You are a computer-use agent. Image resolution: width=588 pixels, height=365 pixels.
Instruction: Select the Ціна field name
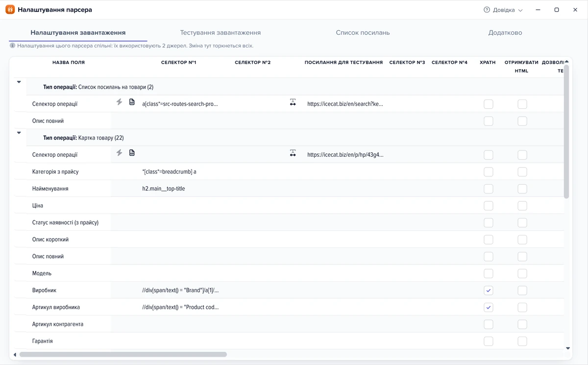[x=38, y=206]
